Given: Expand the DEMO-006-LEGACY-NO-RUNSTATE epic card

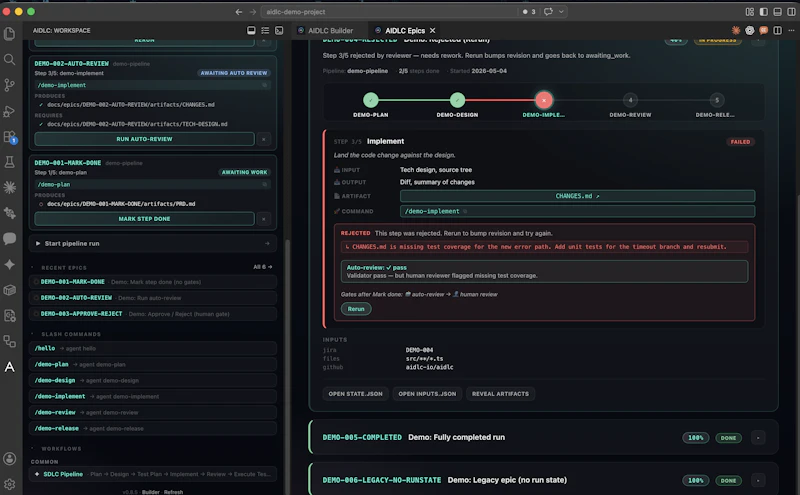Looking at the screenshot, I should click(758, 481).
